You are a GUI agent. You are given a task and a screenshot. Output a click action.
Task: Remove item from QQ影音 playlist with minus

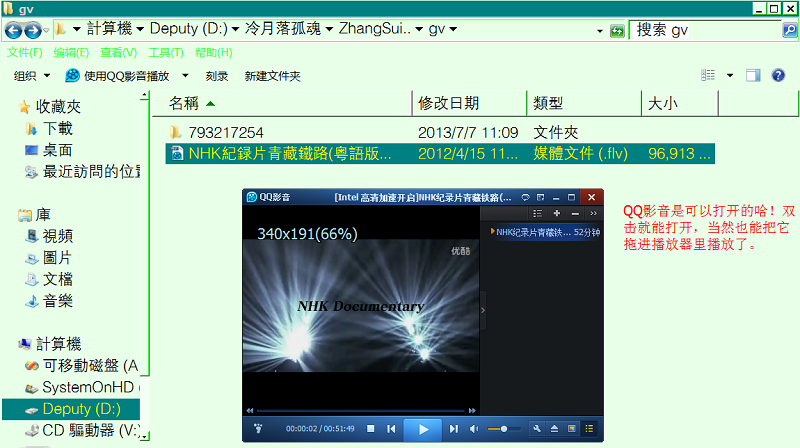(x=575, y=213)
